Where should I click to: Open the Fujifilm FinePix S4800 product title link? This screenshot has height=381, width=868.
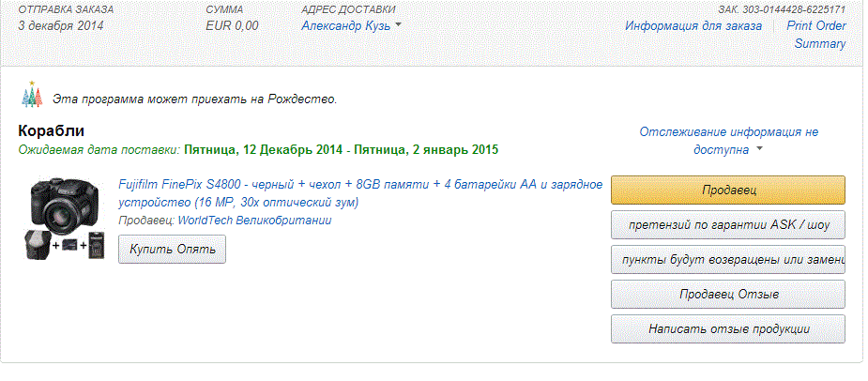pos(360,193)
